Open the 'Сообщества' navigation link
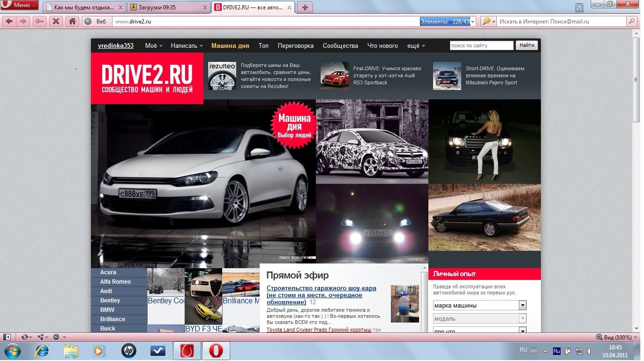The height and width of the screenshot is (361, 644). tap(340, 45)
